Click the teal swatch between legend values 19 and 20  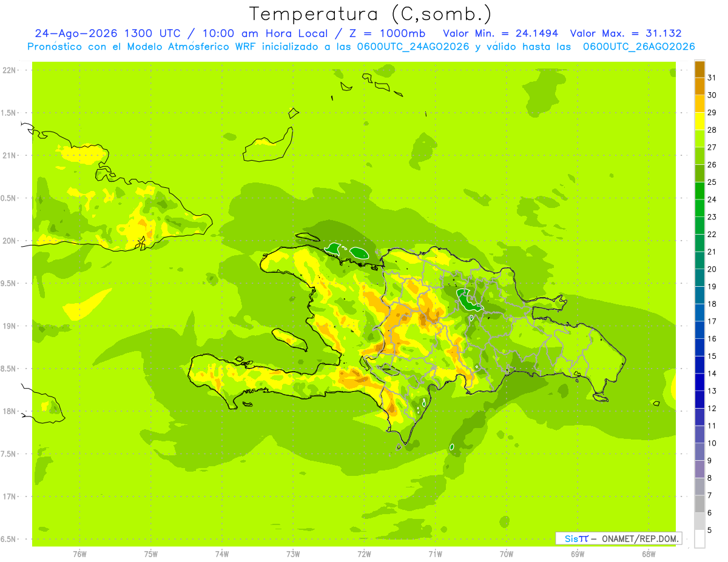(x=699, y=278)
